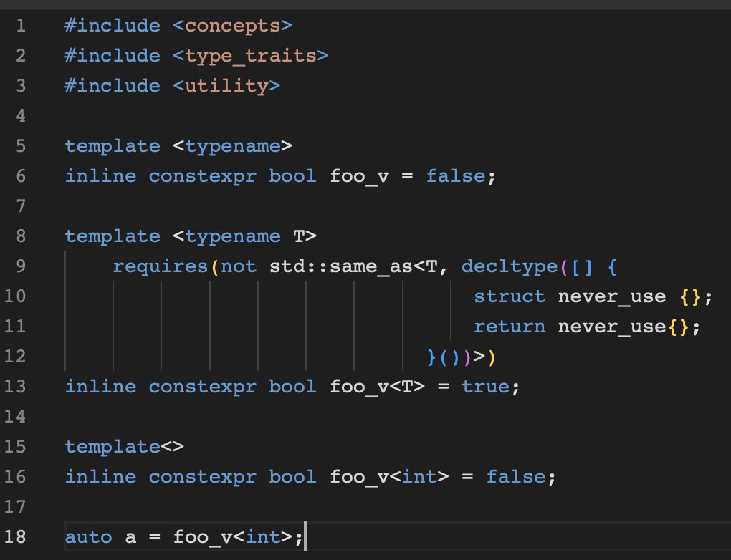Click the typename keyword on line 5
This screenshot has height=560, width=731.
(x=235, y=145)
